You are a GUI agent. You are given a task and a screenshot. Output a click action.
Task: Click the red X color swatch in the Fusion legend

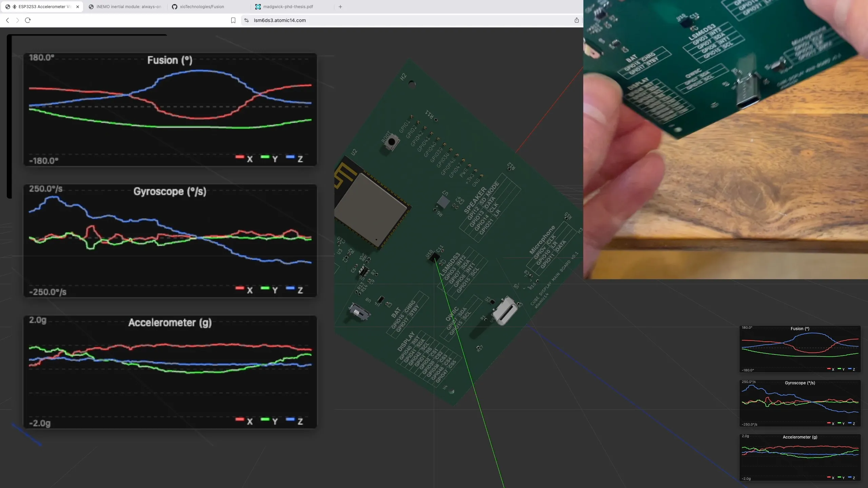point(240,157)
